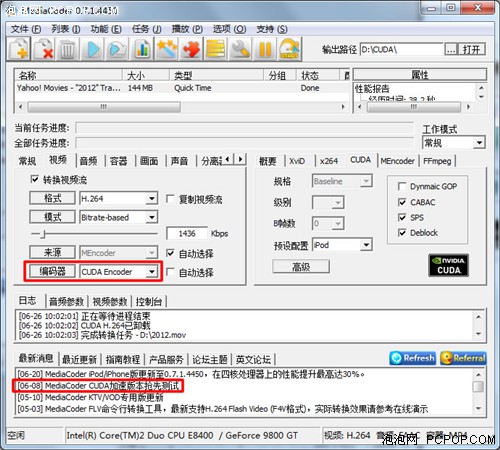The image size is (500, 450).
Task: Click the trash can clear list icon
Action: point(68,49)
